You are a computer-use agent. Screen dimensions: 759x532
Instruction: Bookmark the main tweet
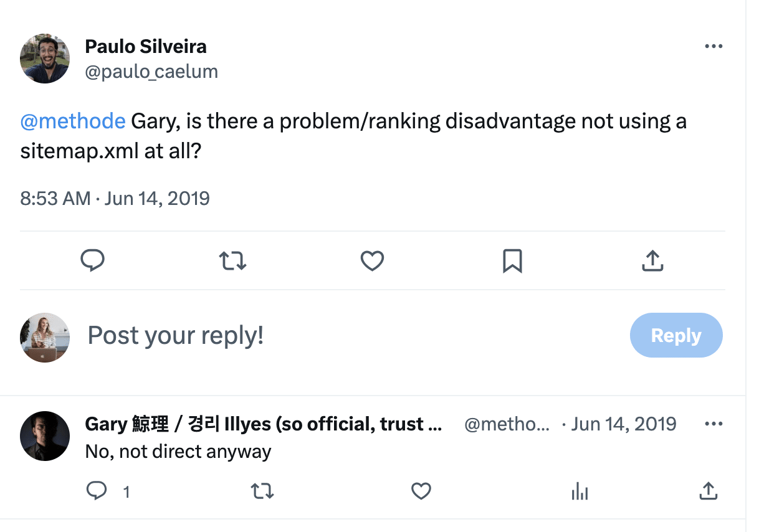coord(512,261)
